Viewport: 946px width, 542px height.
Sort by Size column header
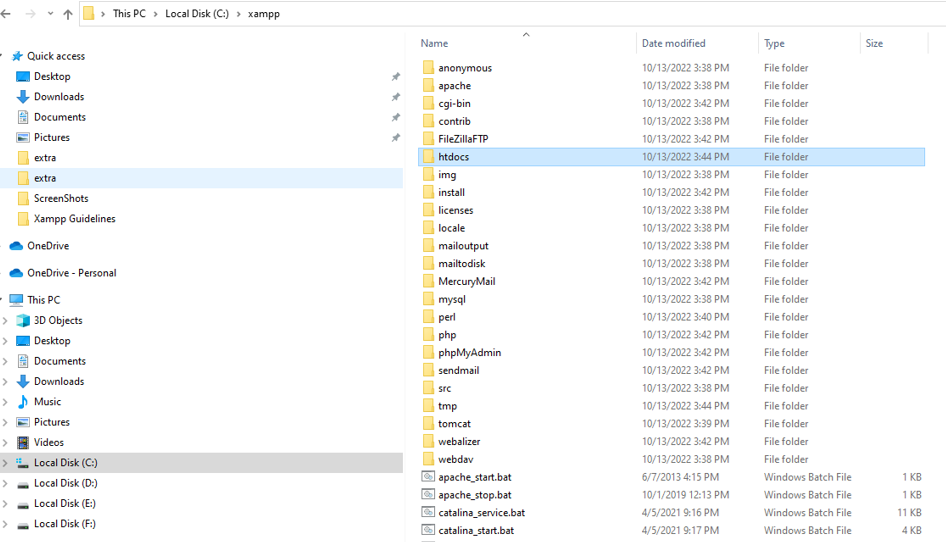pos(874,43)
